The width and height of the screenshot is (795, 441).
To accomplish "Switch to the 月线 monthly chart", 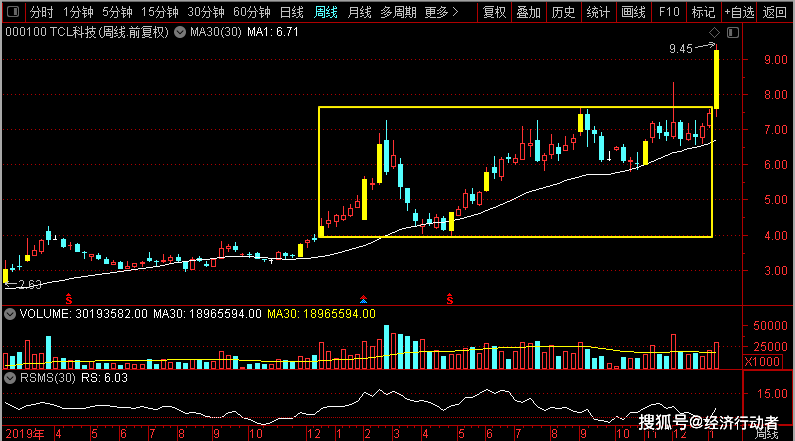I will click(x=359, y=12).
